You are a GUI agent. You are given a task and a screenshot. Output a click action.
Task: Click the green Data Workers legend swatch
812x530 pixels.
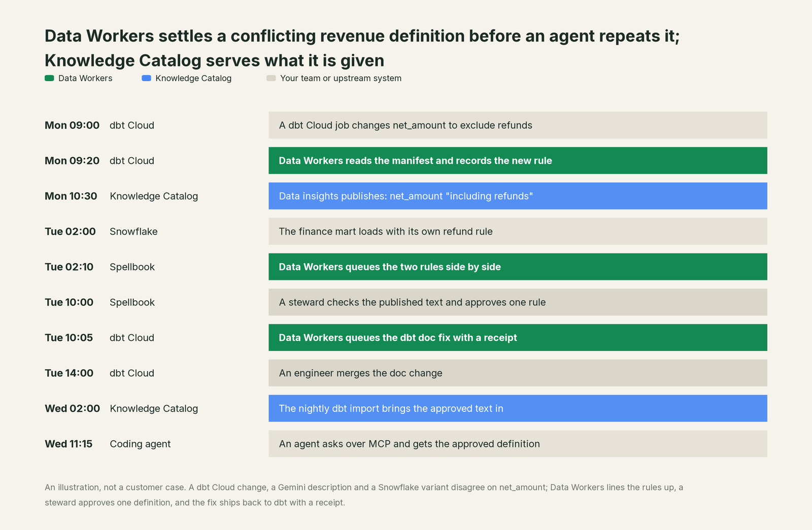point(49,78)
